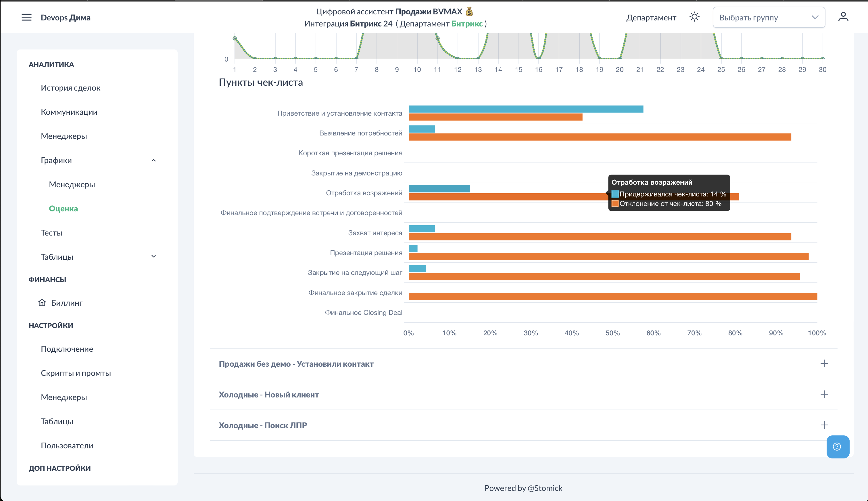Screen dimensions: 868x501
Task: Open the Выбрать группу dropdown
Action: 768,18
